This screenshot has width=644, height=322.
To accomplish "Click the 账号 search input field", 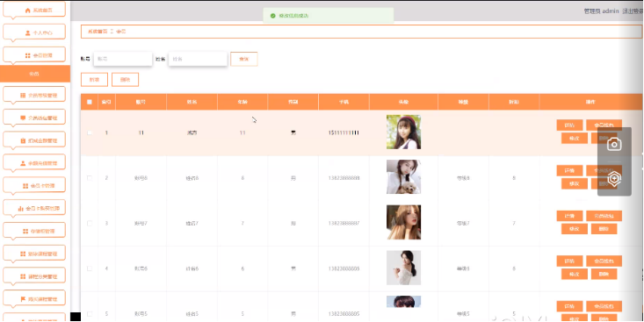I will [123, 59].
